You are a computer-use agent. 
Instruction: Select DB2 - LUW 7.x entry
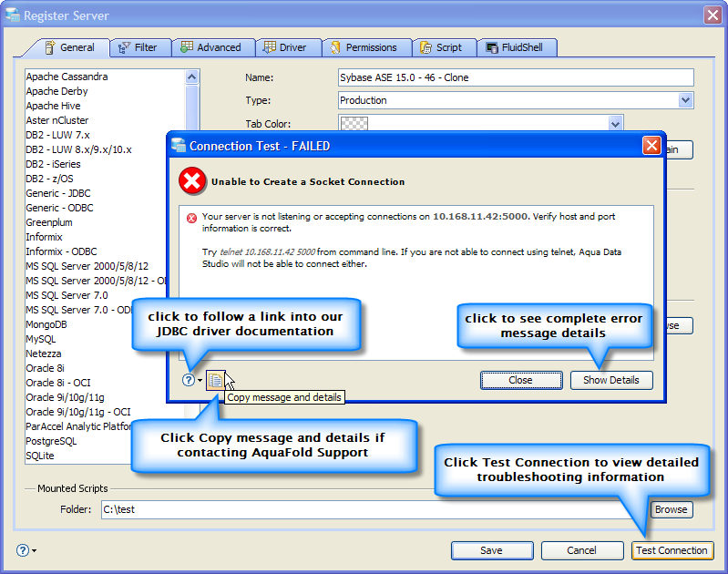tap(57, 135)
